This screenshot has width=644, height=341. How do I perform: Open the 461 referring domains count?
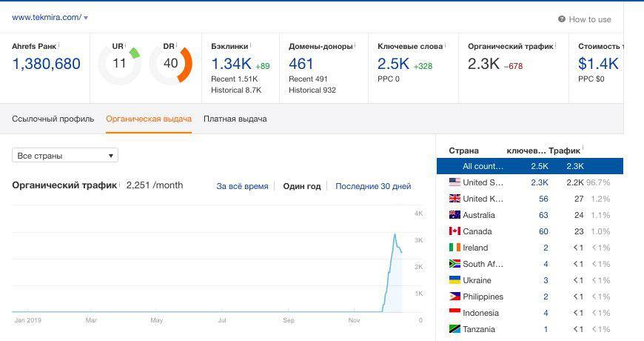301,64
